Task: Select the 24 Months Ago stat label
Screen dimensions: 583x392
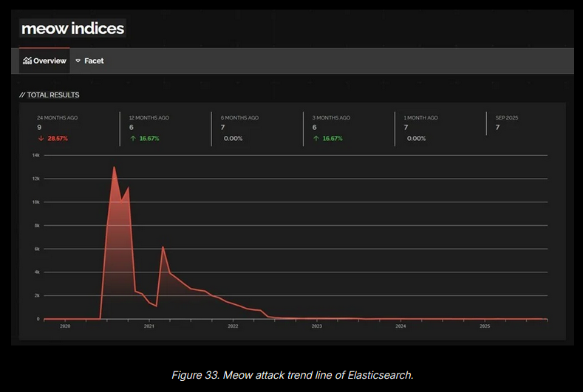Action: (x=57, y=117)
